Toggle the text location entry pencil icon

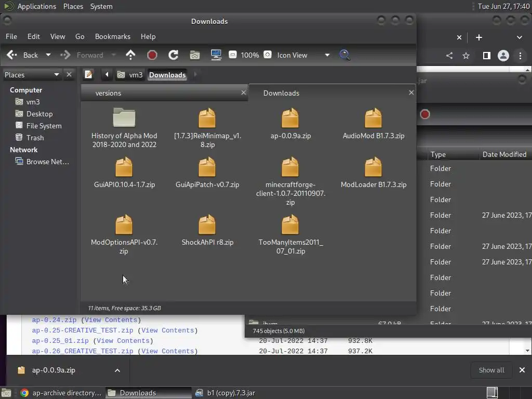tap(88, 74)
